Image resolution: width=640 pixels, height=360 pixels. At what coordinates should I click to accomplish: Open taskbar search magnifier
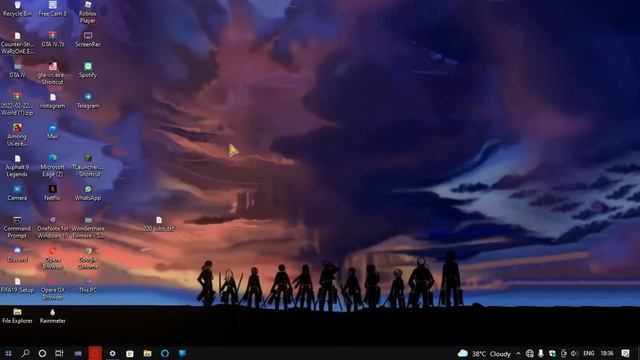coord(25,353)
